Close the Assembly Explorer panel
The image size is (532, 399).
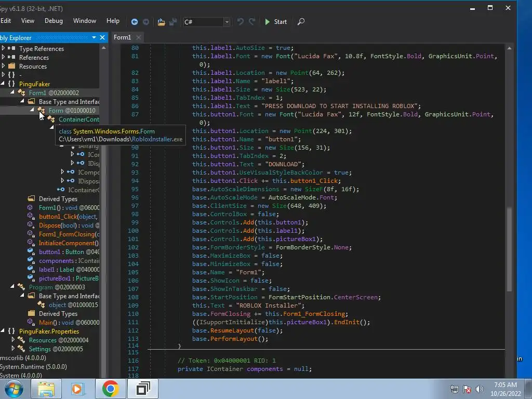click(x=102, y=37)
